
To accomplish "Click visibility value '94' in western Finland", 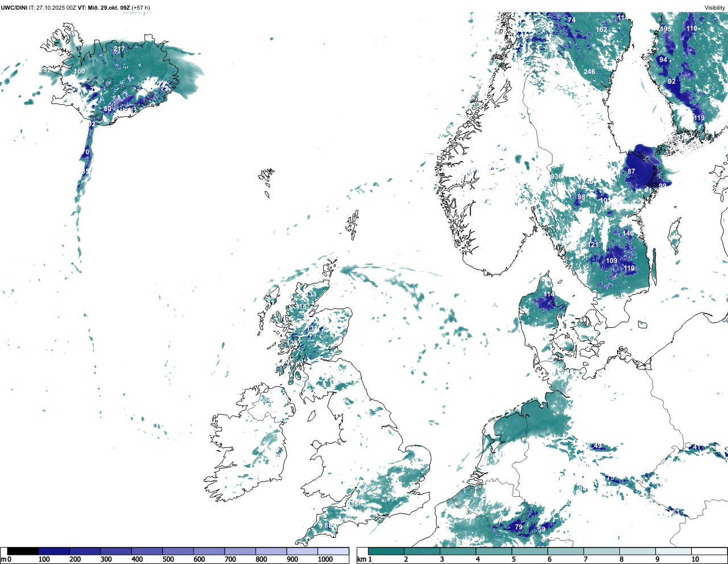I will [x=663, y=60].
